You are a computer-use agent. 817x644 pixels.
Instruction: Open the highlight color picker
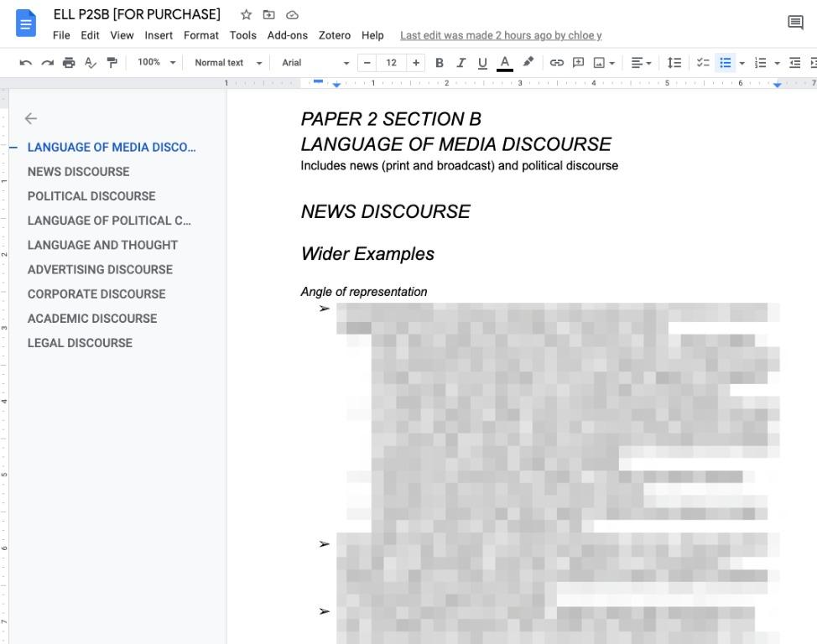[x=528, y=63]
